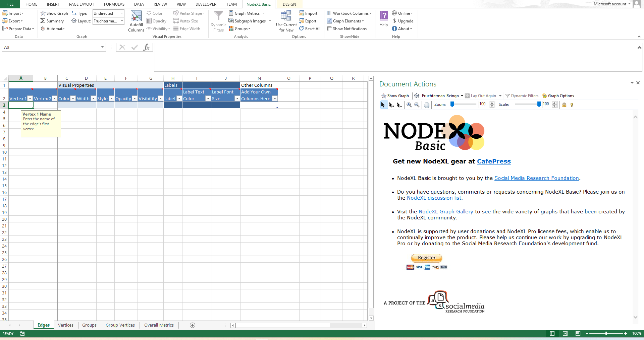The image size is (644, 340).
Task: Click Reset All in Options group
Action: [310, 29]
